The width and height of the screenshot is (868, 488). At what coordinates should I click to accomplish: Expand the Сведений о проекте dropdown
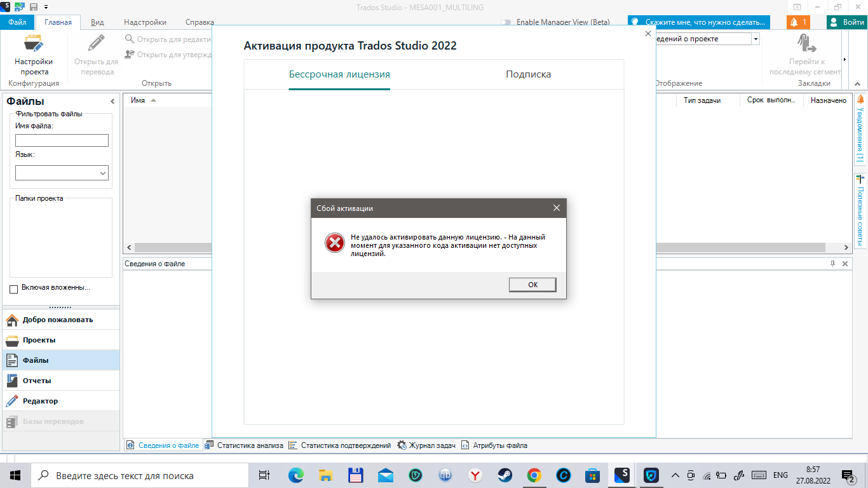click(x=754, y=38)
